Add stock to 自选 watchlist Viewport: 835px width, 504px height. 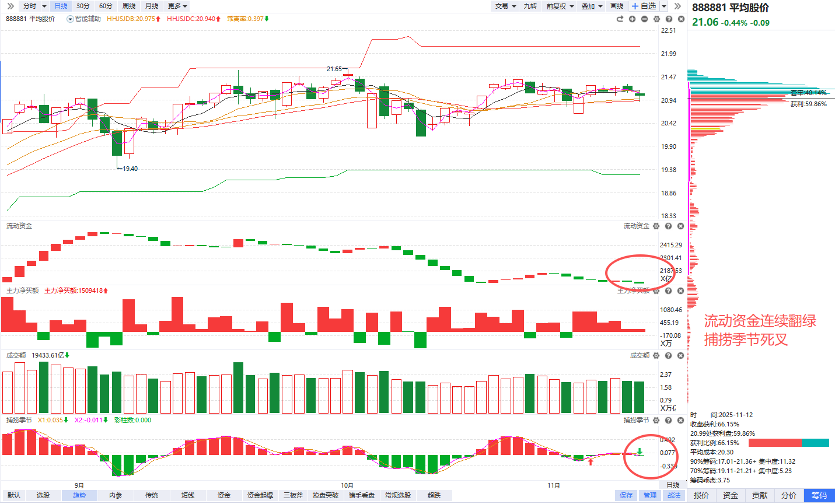point(644,6)
